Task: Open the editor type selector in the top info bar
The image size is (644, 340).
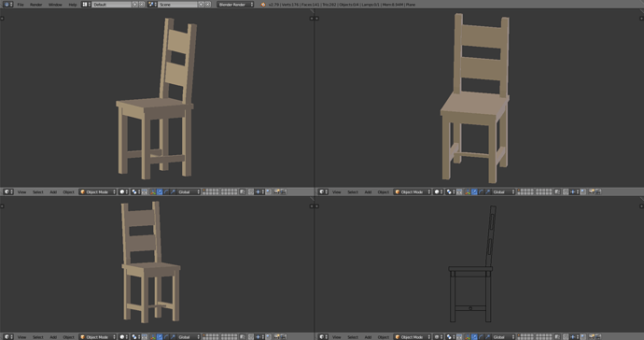Action: [7, 4]
